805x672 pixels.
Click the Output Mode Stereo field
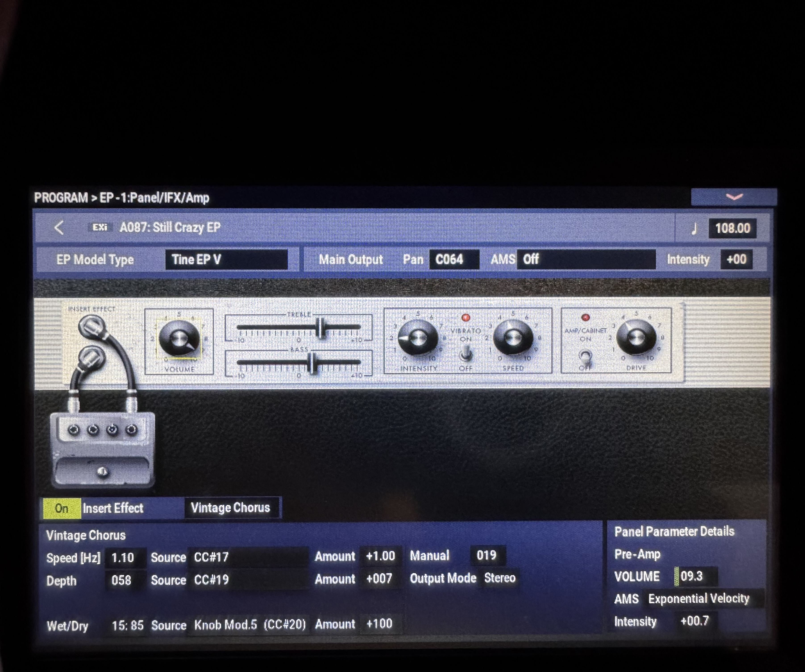[499, 578]
